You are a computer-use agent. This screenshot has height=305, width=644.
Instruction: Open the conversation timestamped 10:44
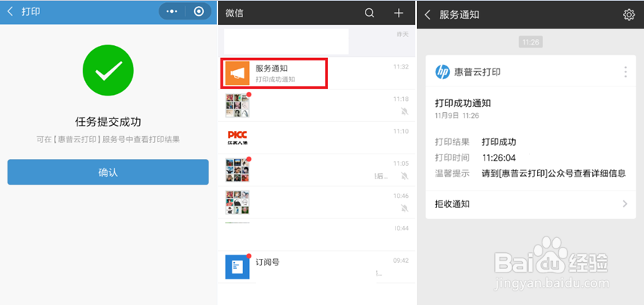point(316,235)
